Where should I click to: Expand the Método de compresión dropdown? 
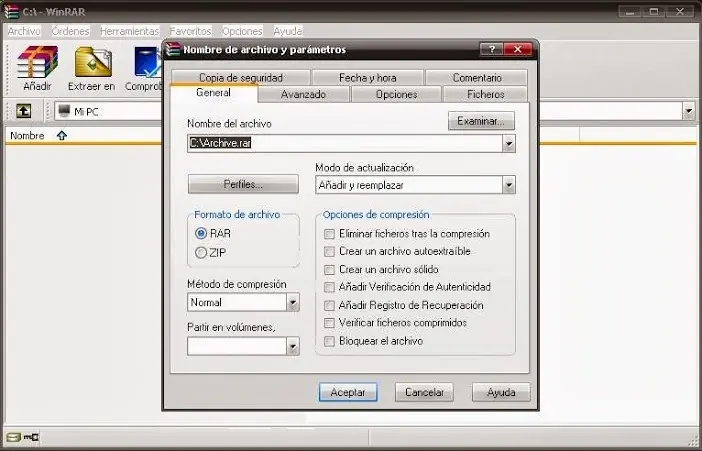(293, 303)
